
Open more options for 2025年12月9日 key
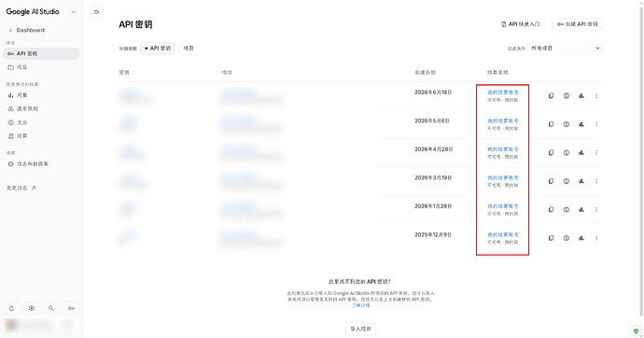(x=596, y=238)
